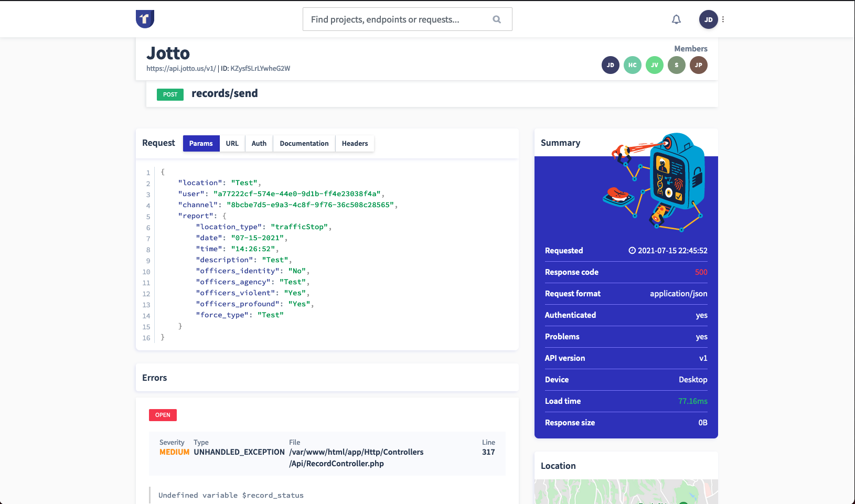Image resolution: width=855 pixels, height=504 pixels.
Task: Click the Location map preview
Action: pos(626,491)
